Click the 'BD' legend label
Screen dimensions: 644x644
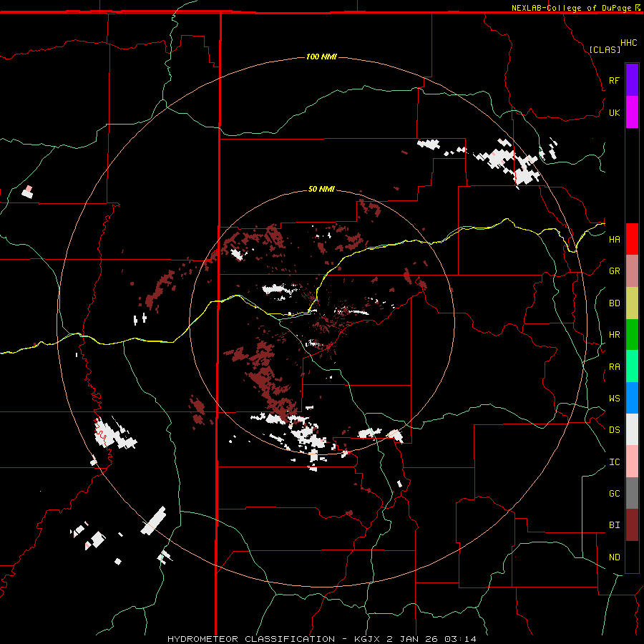(614, 303)
